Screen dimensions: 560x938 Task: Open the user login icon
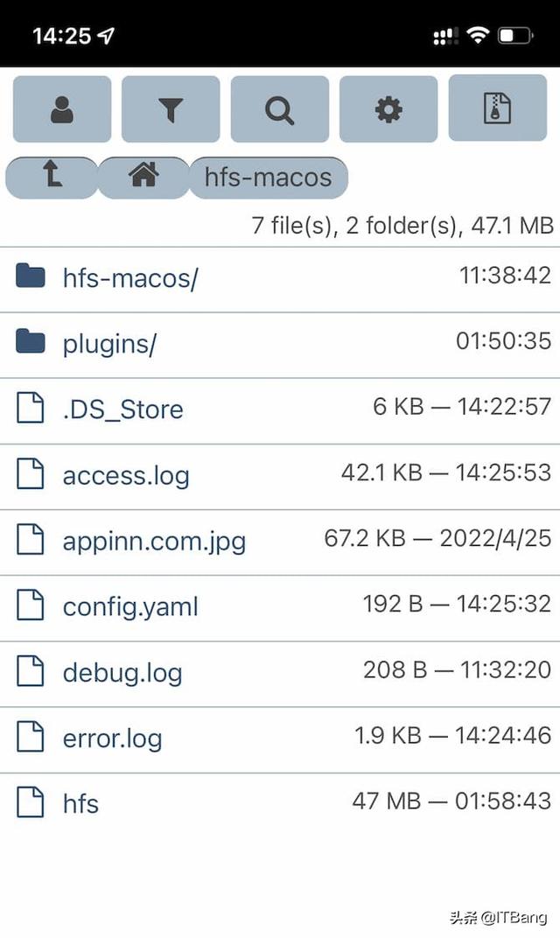tap(62, 109)
